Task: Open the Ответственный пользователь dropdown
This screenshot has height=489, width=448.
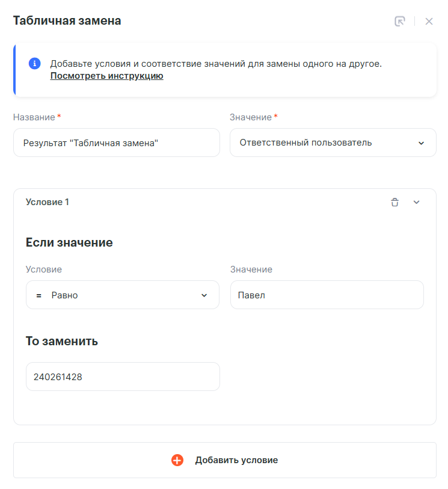Action: [x=333, y=143]
